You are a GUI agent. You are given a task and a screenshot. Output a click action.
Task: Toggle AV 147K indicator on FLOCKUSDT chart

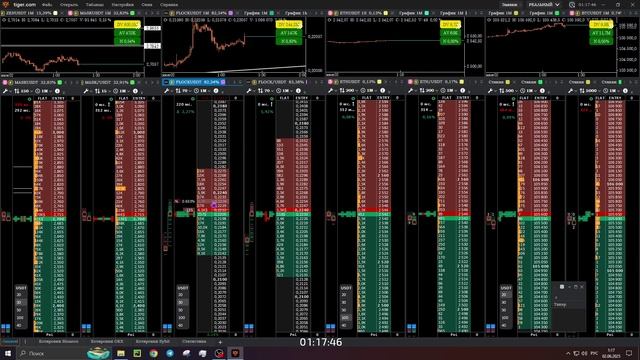point(289,33)
